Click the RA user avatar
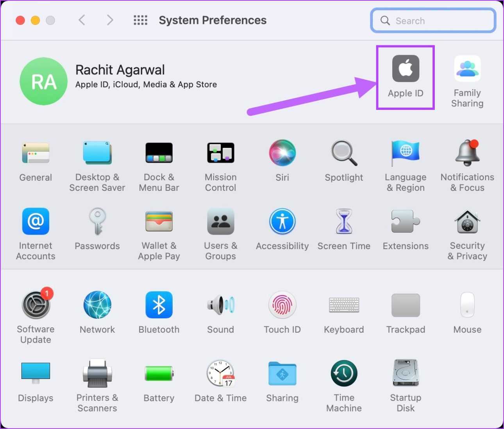The height and width of the screenshot is (429, 504). [x=43, y=81]
